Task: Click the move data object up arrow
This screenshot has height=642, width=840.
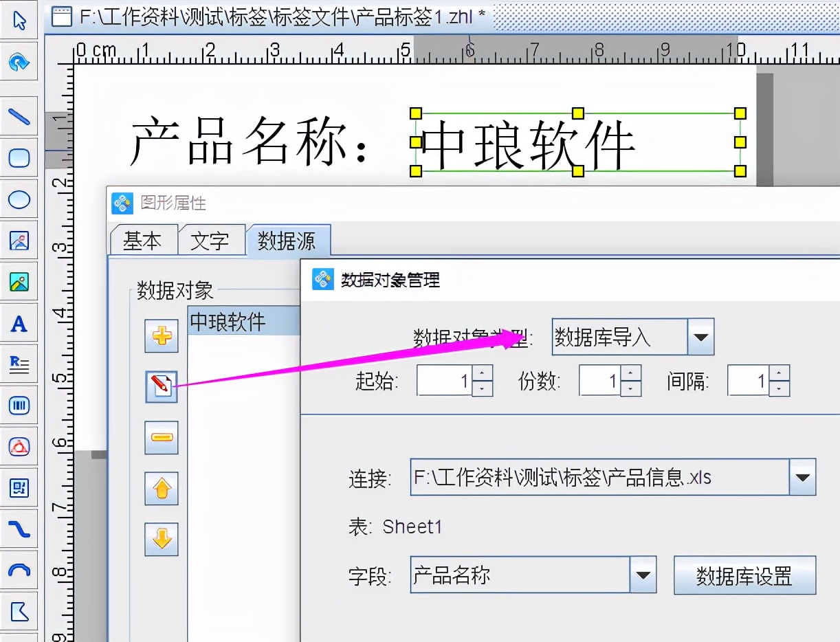Action: point(161,488)
